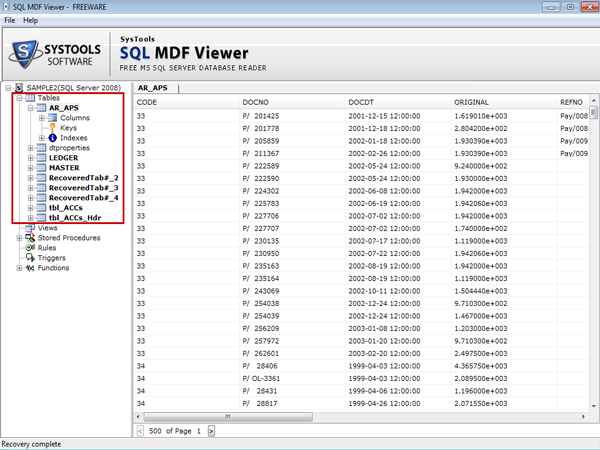The height and width of the screenshot is (450, 600).
Task: Click the app icon in title bar
Action: (5, 7)
